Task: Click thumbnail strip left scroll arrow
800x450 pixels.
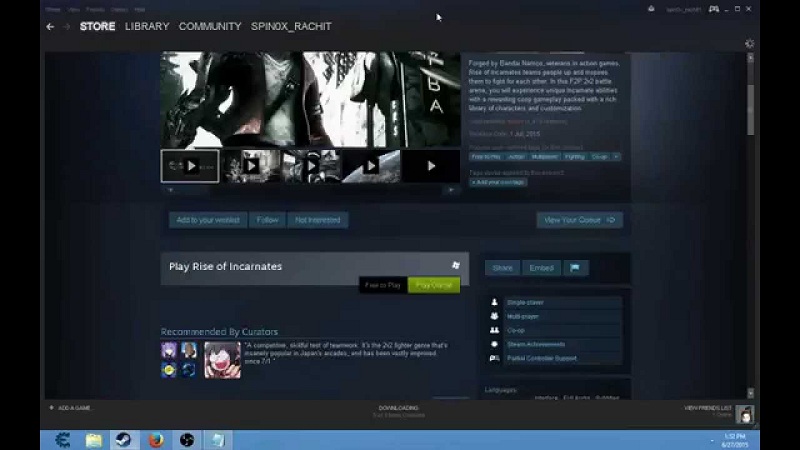Action: (x=170, y=190)
